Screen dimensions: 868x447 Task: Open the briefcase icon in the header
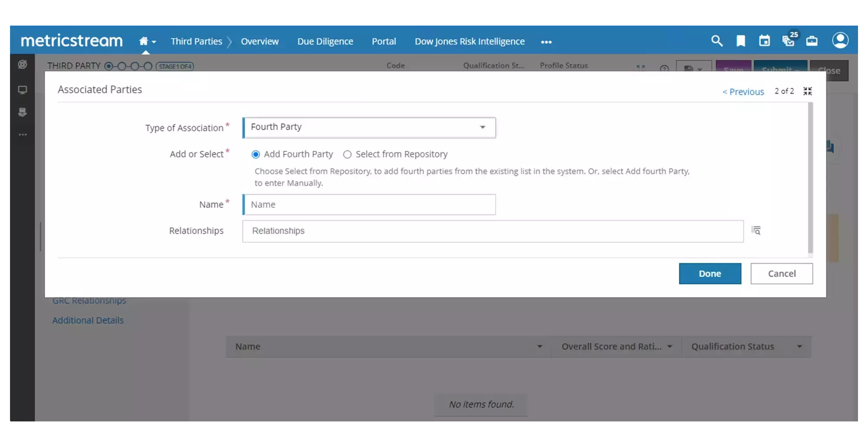click(x=812, y=41)
